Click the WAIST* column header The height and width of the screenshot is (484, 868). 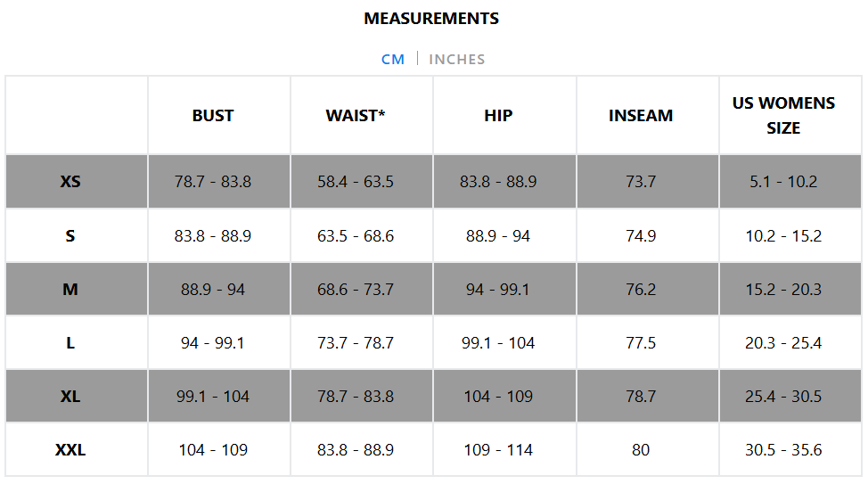pos(356,115)
